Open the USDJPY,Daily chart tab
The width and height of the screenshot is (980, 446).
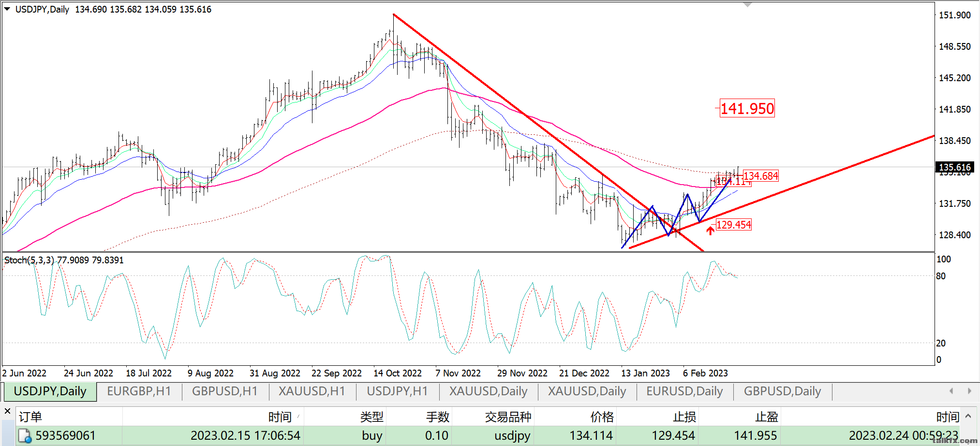coord(50,391)
